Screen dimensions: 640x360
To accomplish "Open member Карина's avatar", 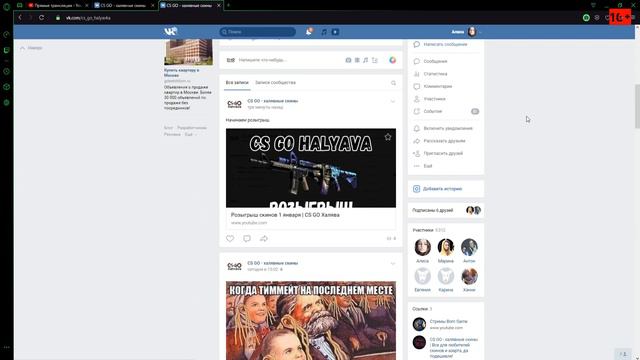I will (446, 276).
